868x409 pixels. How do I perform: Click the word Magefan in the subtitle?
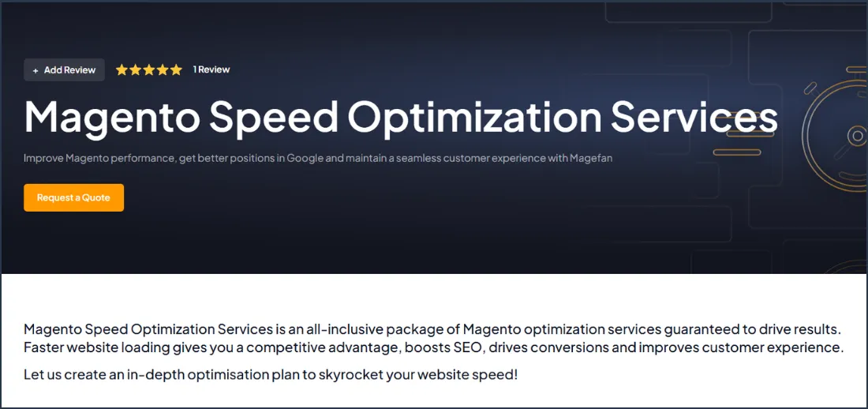[x=593, y=159]
